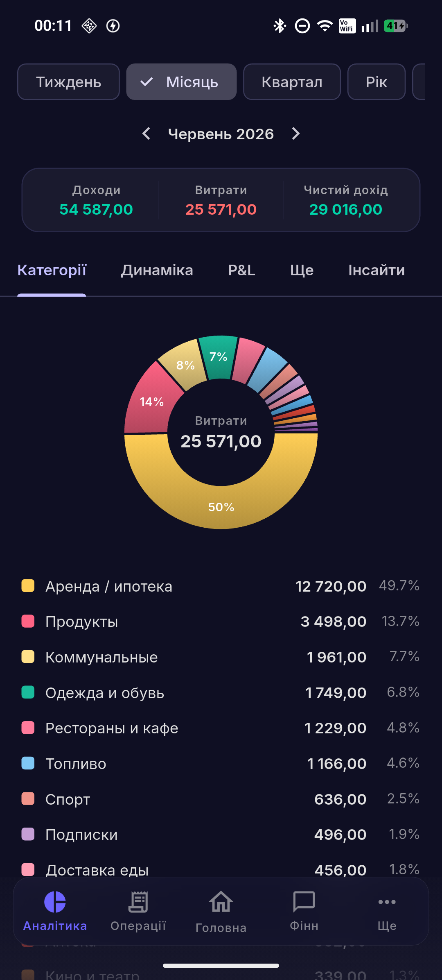Tap the battery indicator icon
Screen dimensions: 442x980
[x=396, y=26]
